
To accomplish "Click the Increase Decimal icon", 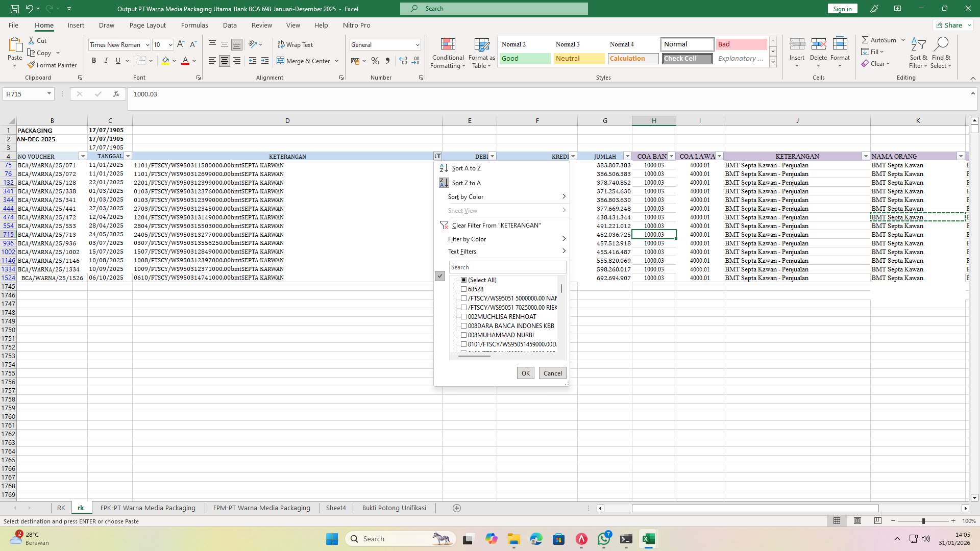I will [x=403, y=61].
